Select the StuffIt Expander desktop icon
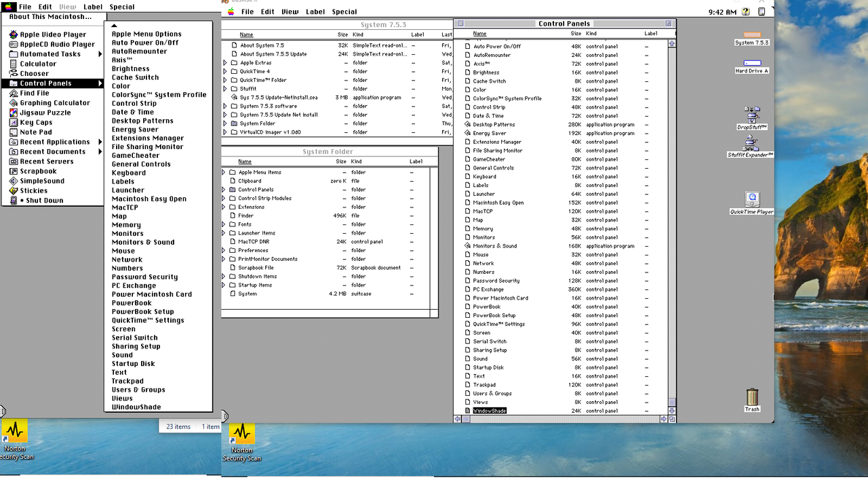The width and height of the screenshot is (868, 488). point(751,142)
